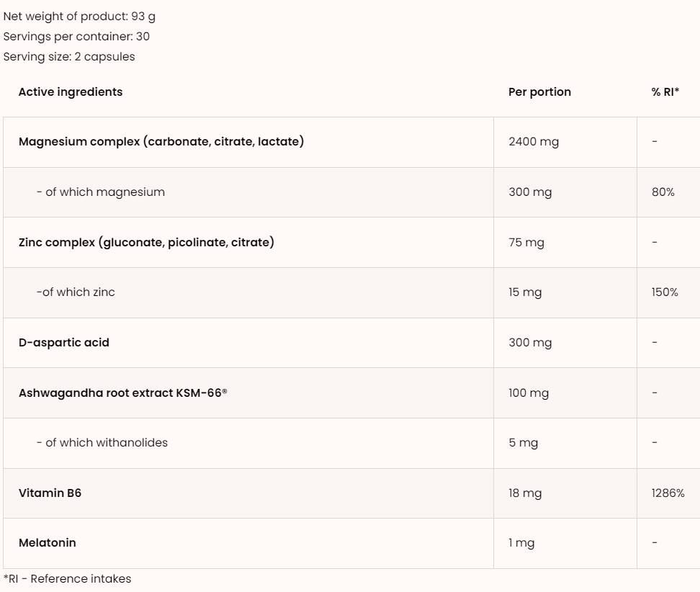Click the 1286% Vitamin B6 value
700x592 pixels.
tap(668, 493)
